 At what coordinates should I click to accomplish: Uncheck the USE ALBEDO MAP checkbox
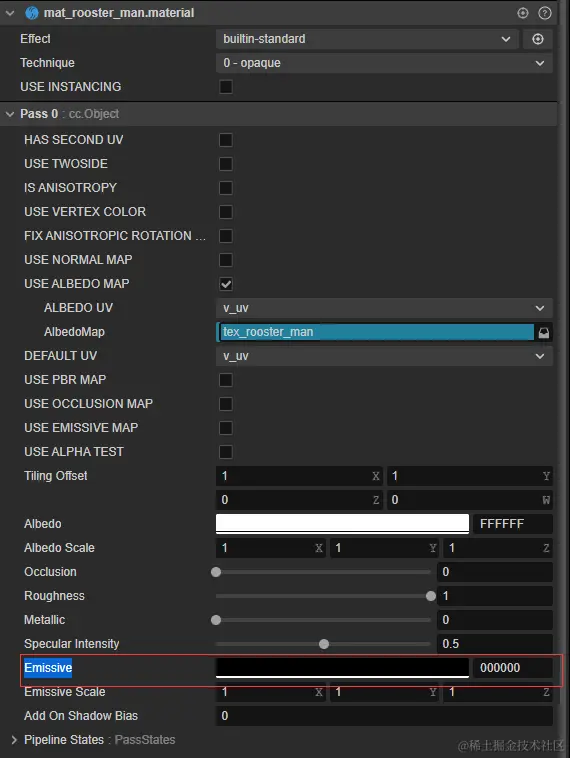click(226, 284)
